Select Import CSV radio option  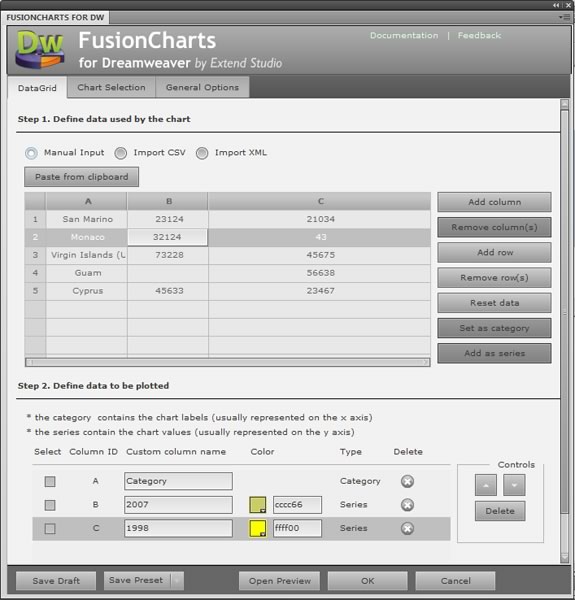[x=121, y=153]
